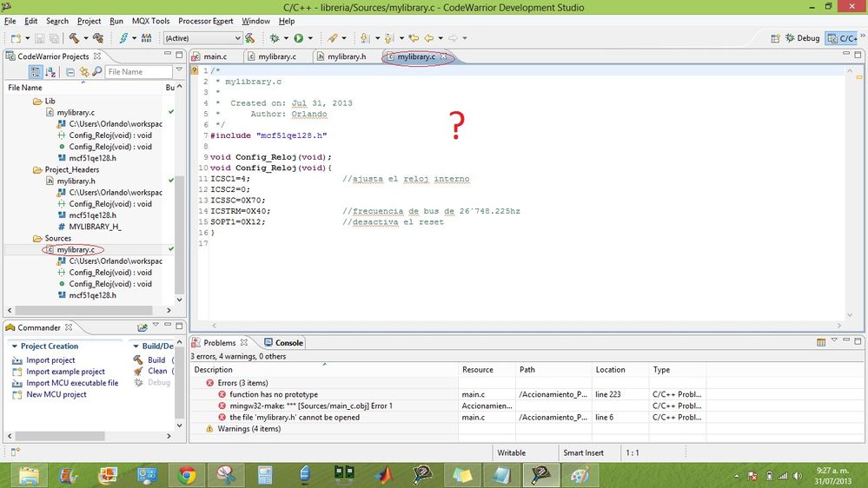Open dropdown arrow next to Debug icon
This screenshot has height=488, width=868.
[x=286, y=38]
